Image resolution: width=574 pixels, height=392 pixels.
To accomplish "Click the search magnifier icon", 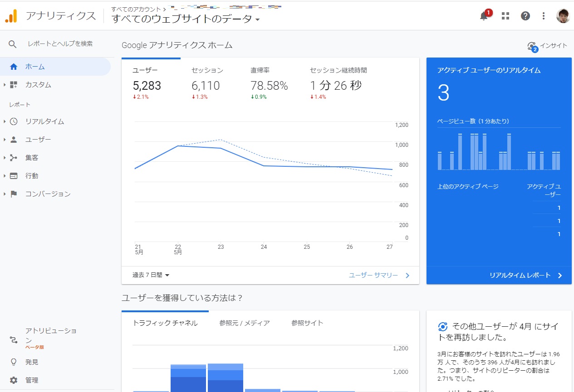I will click(13, 44).
